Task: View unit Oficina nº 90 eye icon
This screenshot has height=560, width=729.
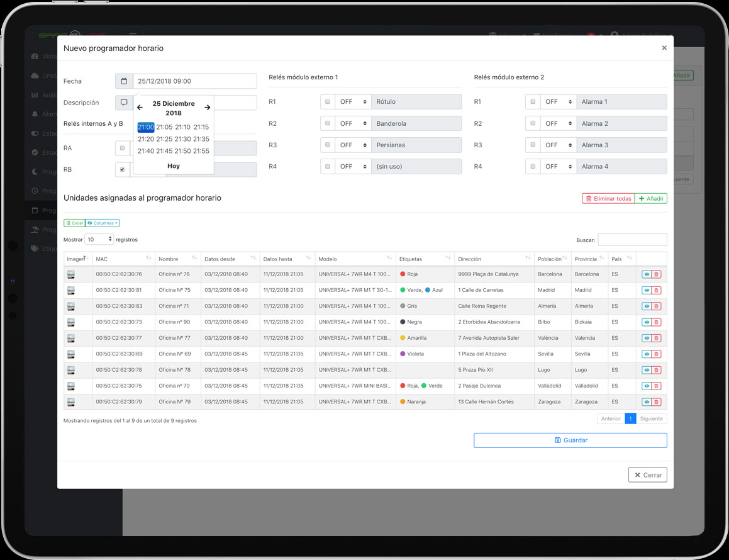Action: click(646, 322)
